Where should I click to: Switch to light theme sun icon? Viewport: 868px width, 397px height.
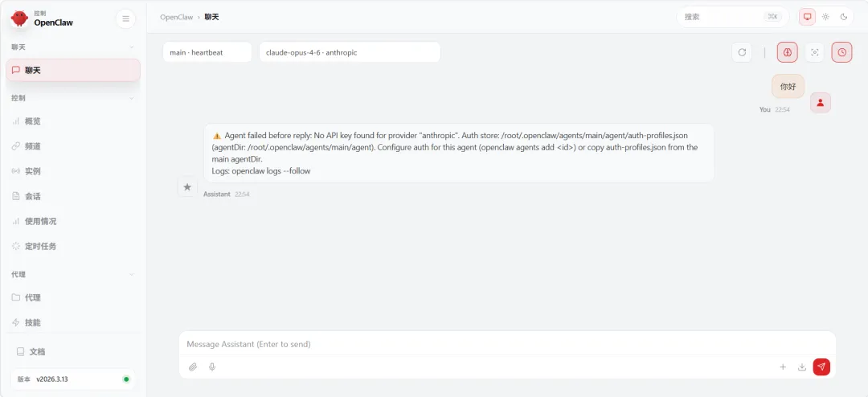click(825, 17)
